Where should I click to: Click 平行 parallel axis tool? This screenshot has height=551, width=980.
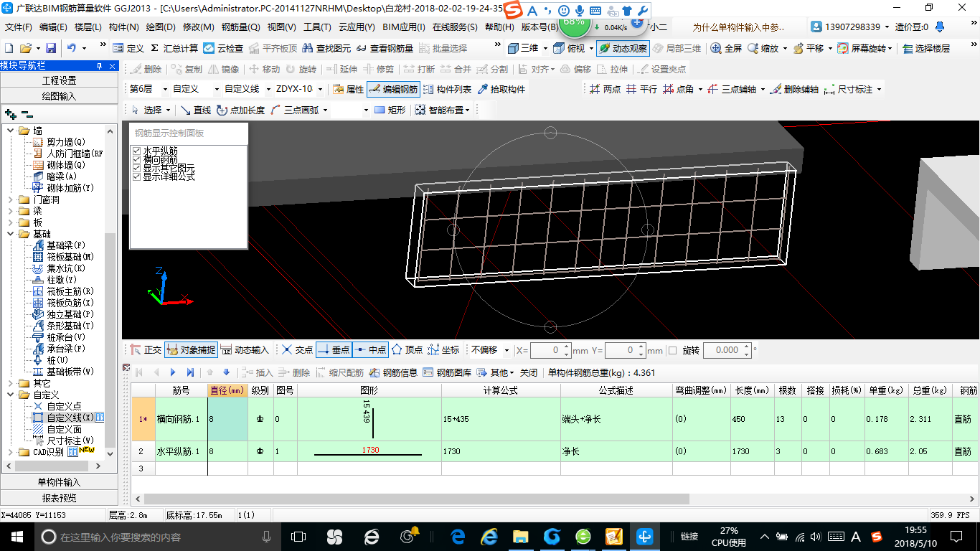click(x=641, y=89)
